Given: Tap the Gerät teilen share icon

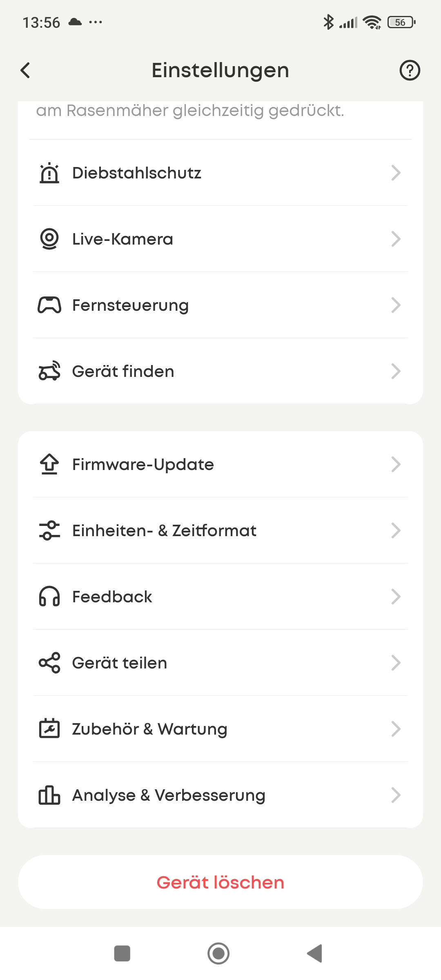Looking at the screenshot, I should coord(49,663).
